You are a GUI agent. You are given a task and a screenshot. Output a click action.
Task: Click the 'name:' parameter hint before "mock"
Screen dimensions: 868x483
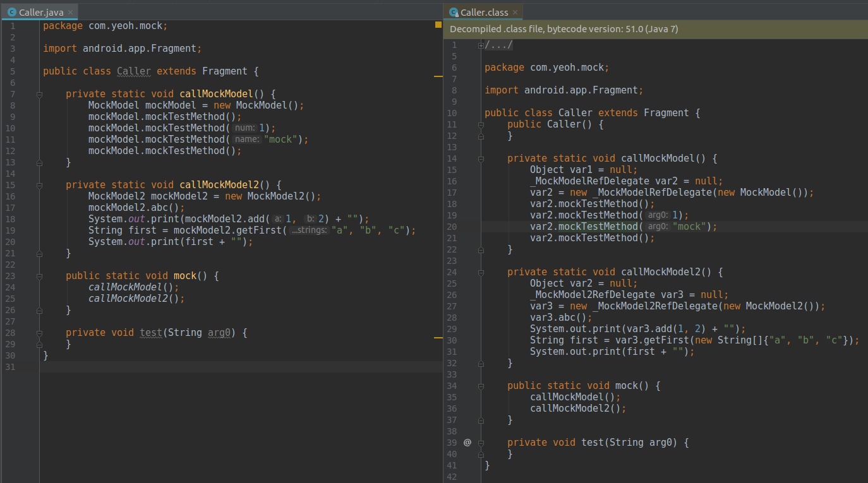[x=247, y=140]
